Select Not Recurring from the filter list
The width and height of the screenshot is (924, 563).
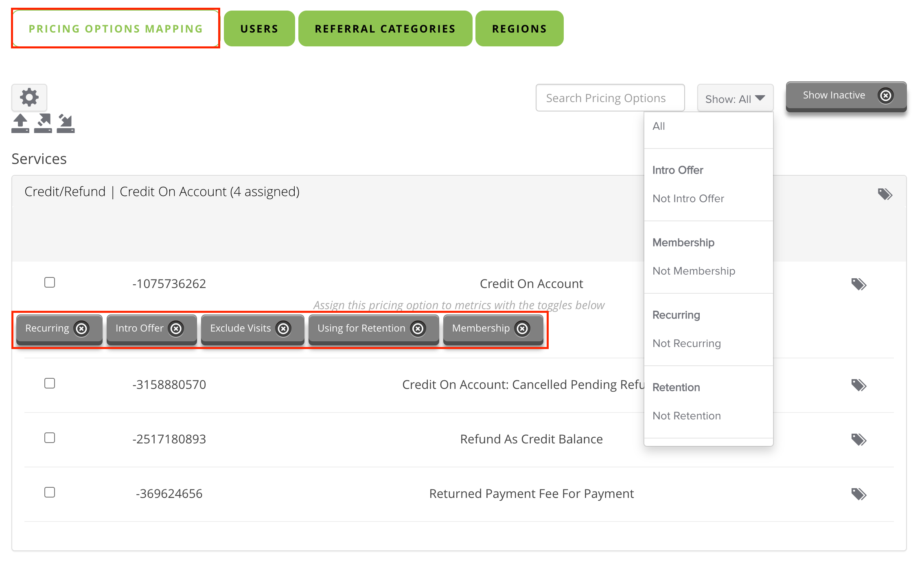pyautogui.click(x=687, y=343)
